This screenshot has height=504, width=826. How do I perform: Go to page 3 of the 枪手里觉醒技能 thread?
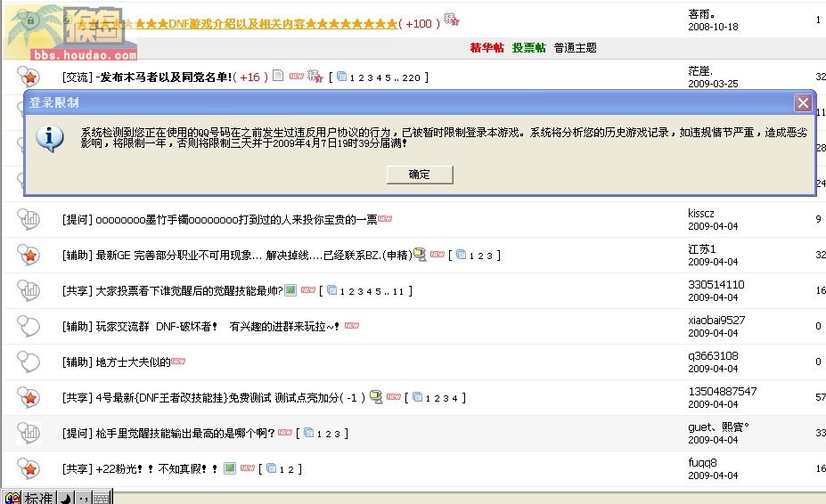(x=337, y=434)
